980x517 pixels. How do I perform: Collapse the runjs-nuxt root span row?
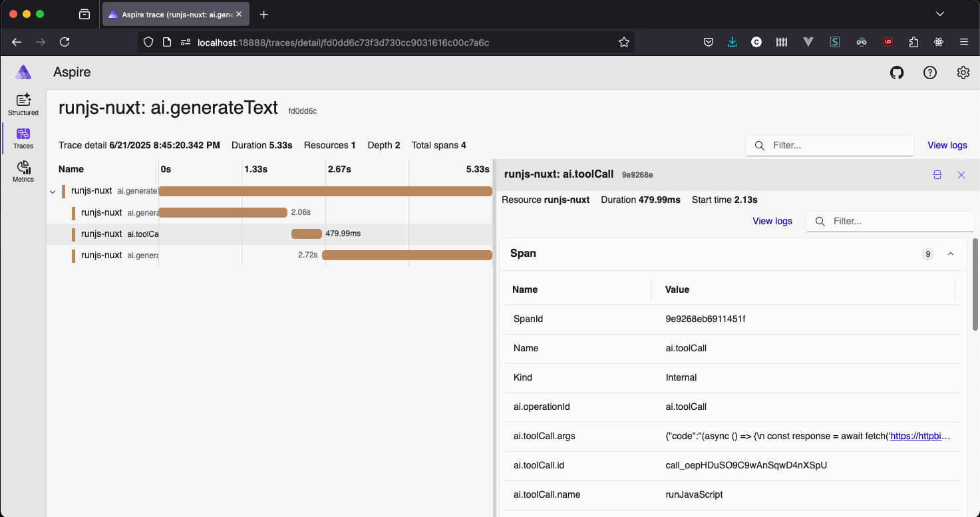[x=53, y=192]
